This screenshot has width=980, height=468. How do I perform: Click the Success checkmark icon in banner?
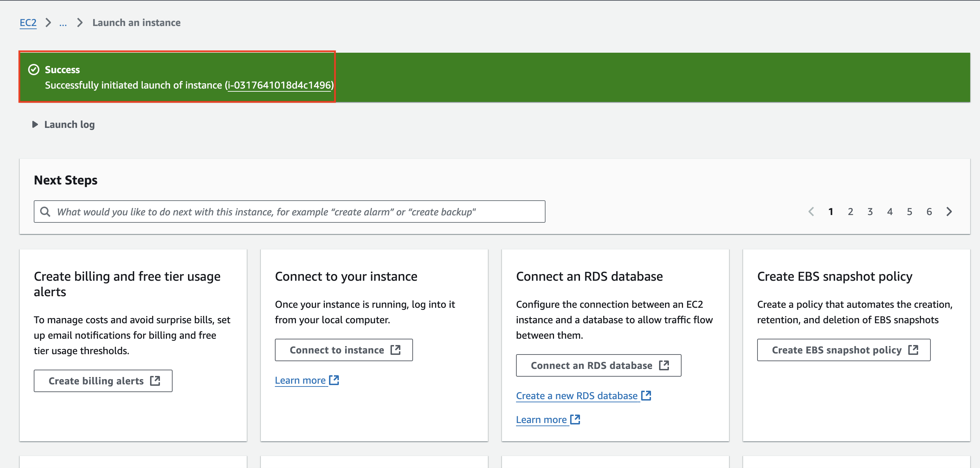[34, 70]
